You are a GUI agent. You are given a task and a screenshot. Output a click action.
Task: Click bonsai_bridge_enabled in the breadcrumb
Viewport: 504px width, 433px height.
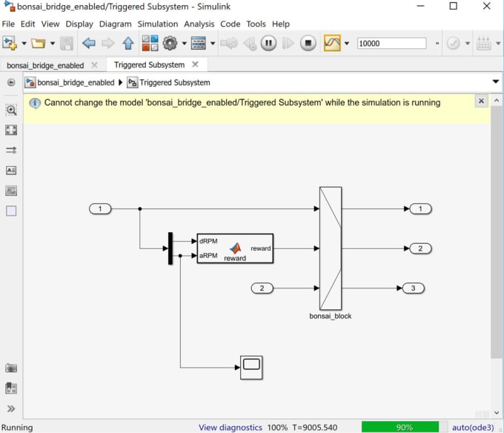click(x=76, y=82)
